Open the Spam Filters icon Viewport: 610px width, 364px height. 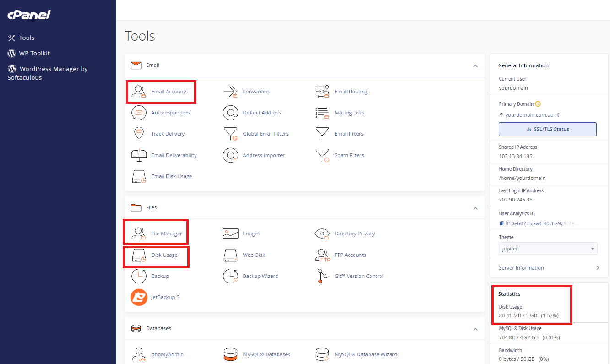point(322,155)
